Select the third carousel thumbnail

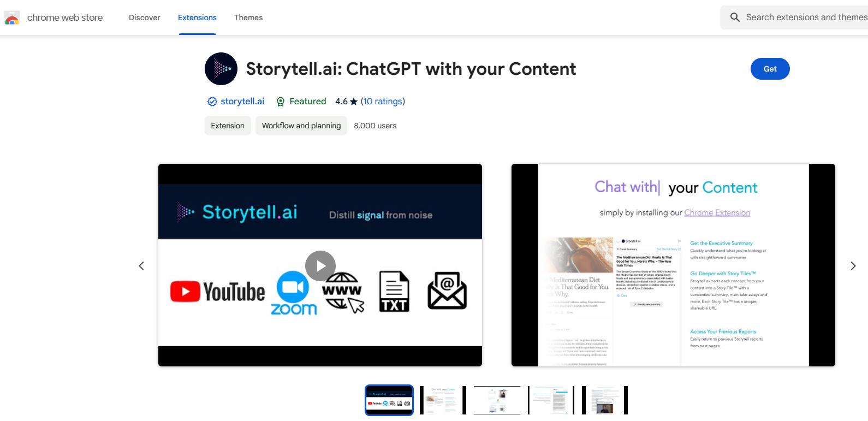click(497, 400)
